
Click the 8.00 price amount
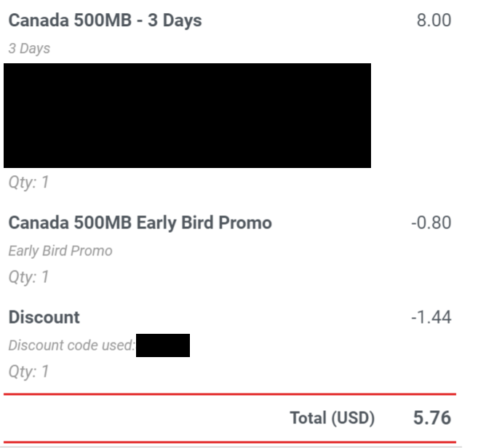[x=434, y=20]
